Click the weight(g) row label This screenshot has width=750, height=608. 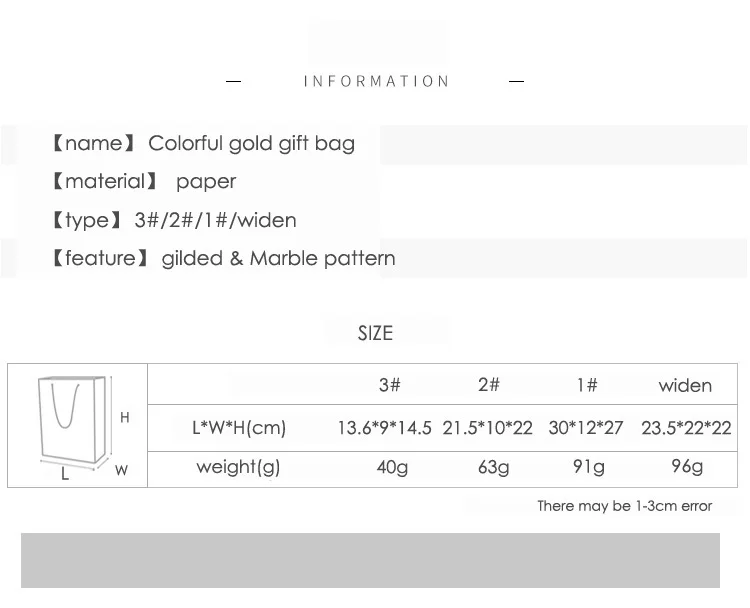[238, 467]
